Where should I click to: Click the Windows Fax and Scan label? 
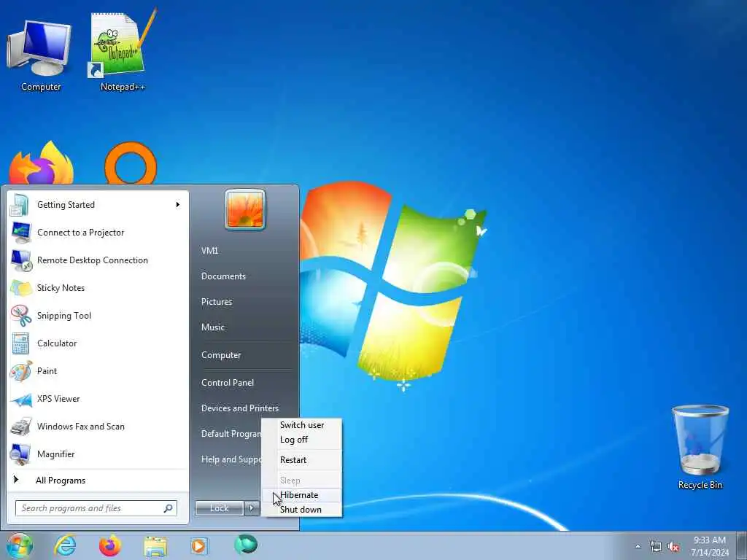pos(80,427)
